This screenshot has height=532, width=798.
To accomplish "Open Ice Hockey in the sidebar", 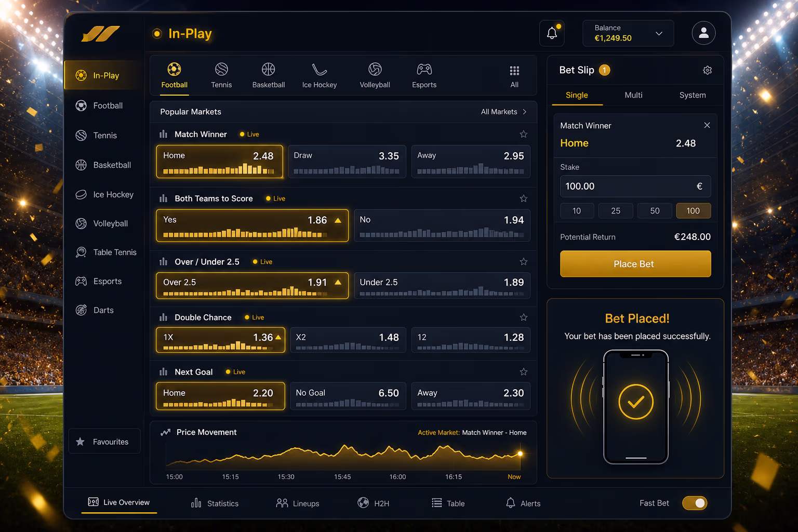I will [x=103, y=194].
